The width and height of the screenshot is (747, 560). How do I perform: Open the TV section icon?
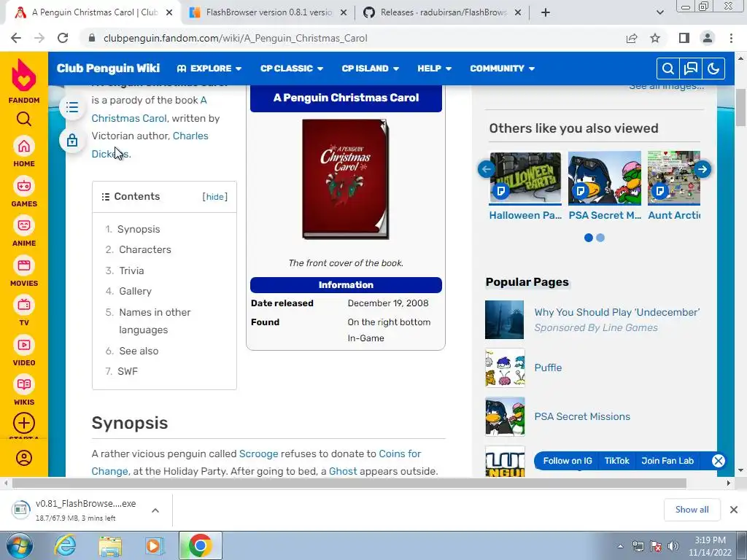click(x=24, y=305)
